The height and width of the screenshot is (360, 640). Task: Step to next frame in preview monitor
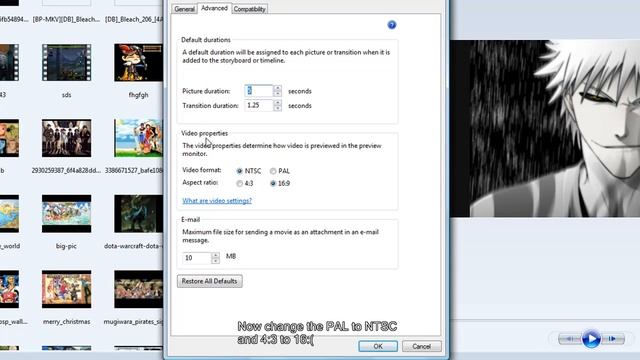[612, 339]
